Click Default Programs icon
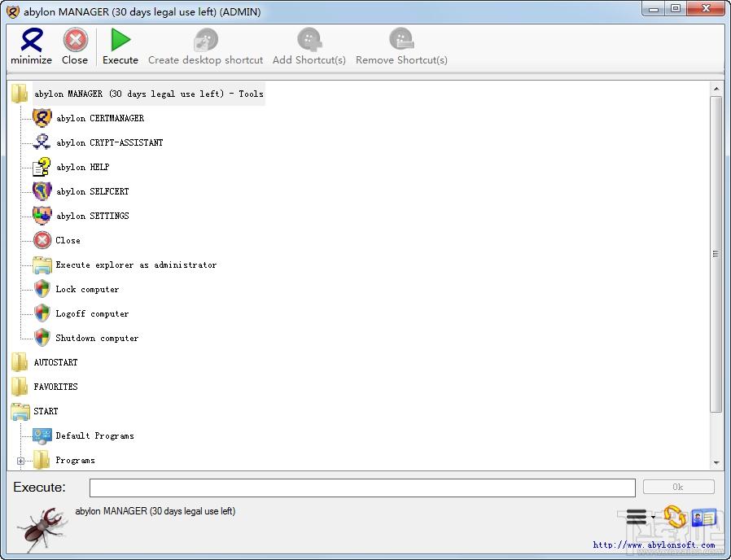731x560 pixels. tap(42, 435)
